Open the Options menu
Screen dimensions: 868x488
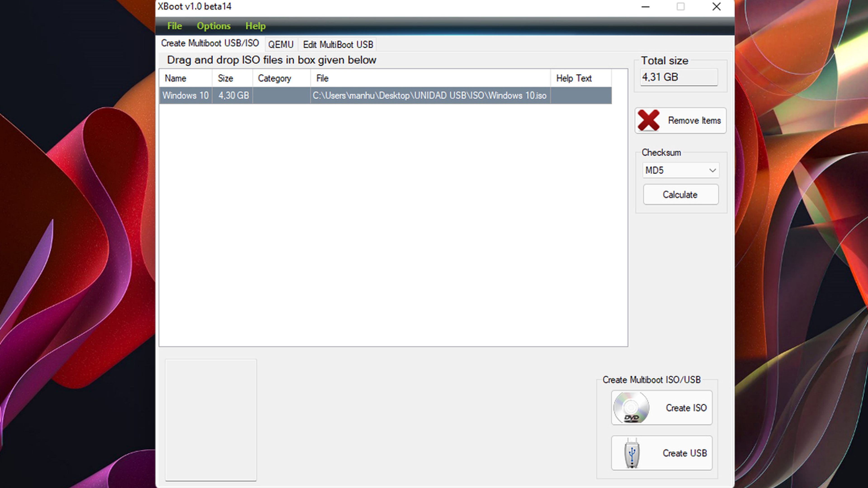tap(213, 26)
